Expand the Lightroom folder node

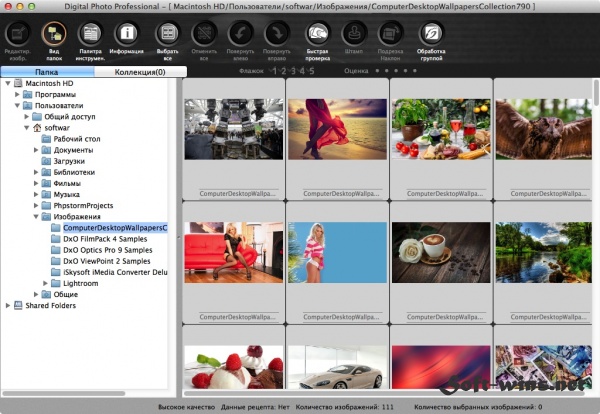pyautogui.click(x=45, y=283)
